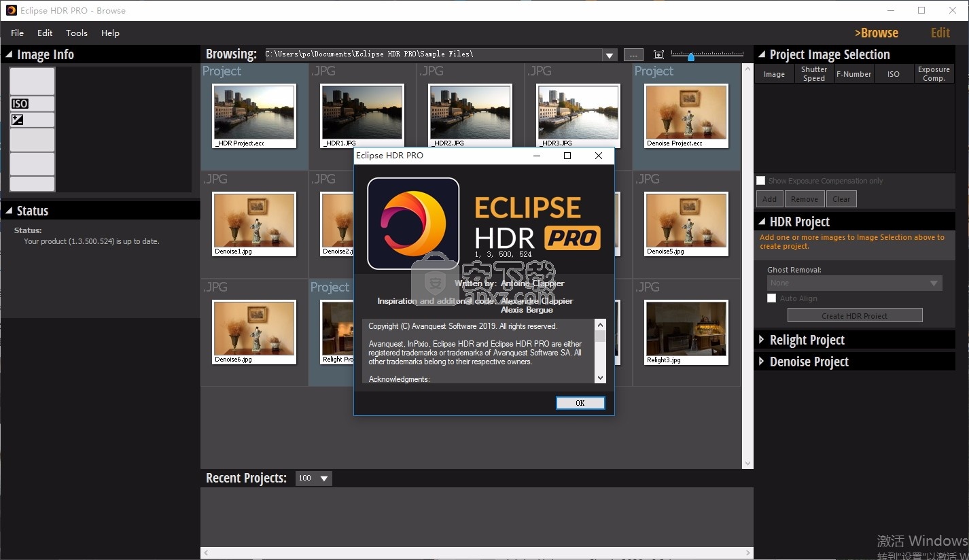Toggle Show Exposure Compensation only checkbox
Image resolution: width=969 pixels, height=560 pixels.
[761, 181]
